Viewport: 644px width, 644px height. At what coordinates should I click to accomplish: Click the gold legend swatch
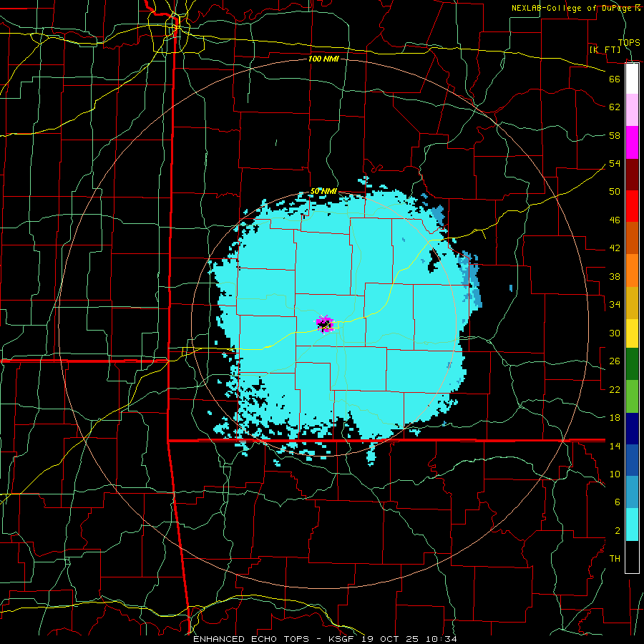pos(632,302)
